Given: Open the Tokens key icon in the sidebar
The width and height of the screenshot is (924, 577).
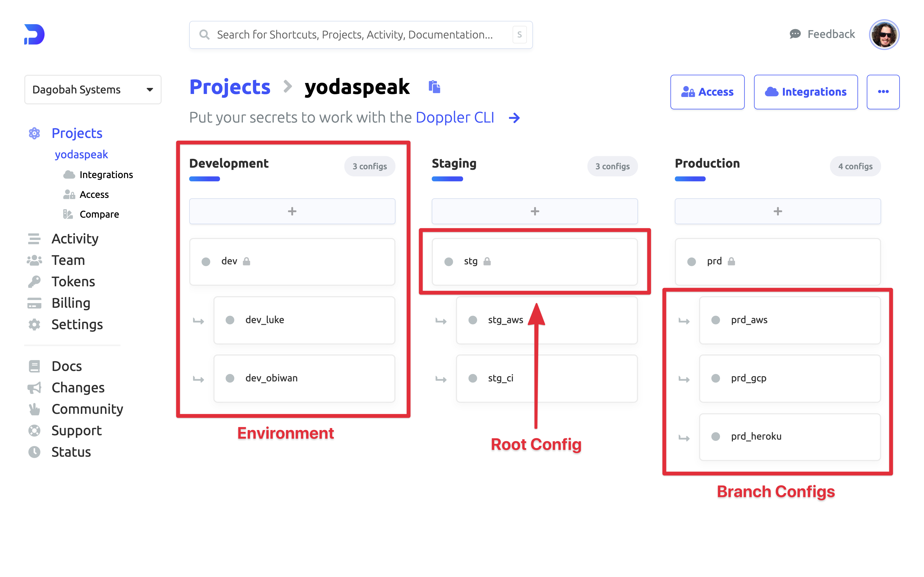Looking at the screenshot, I should point(34,282).
